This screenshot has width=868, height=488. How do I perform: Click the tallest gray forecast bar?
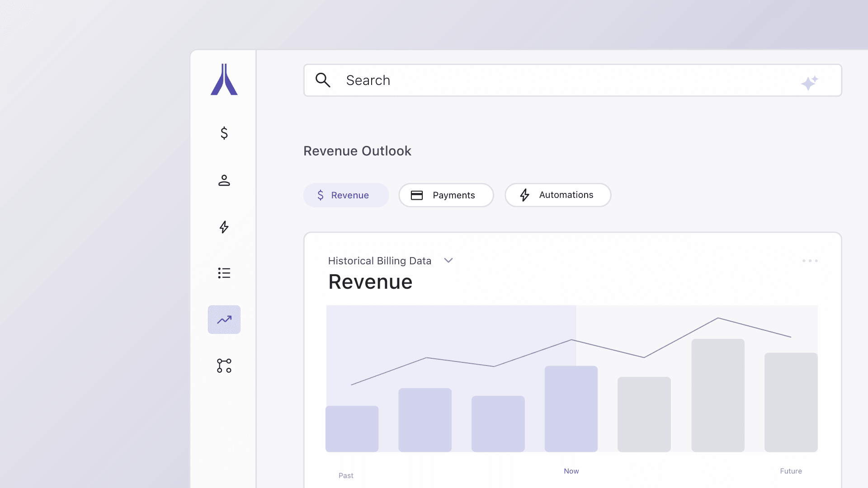tap(717, 395)
